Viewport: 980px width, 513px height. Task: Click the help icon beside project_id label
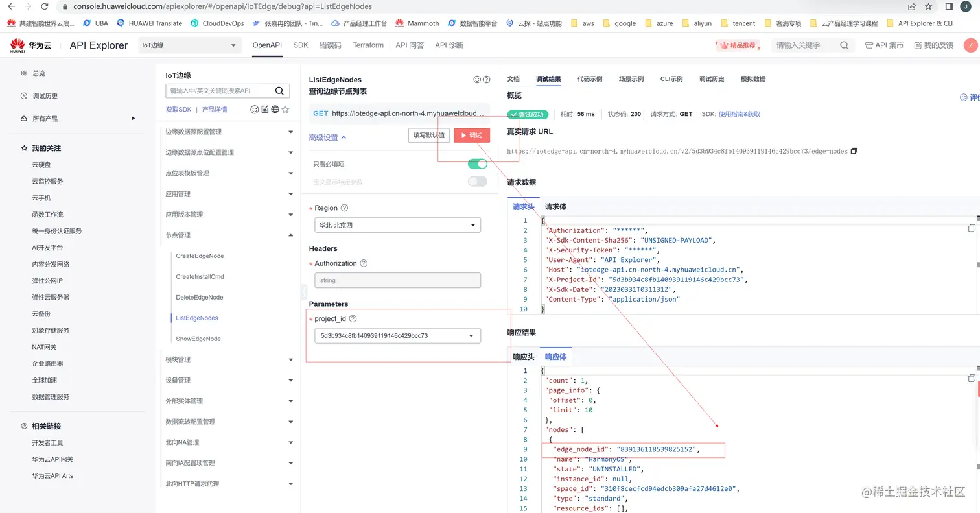[x=353, y=319]
